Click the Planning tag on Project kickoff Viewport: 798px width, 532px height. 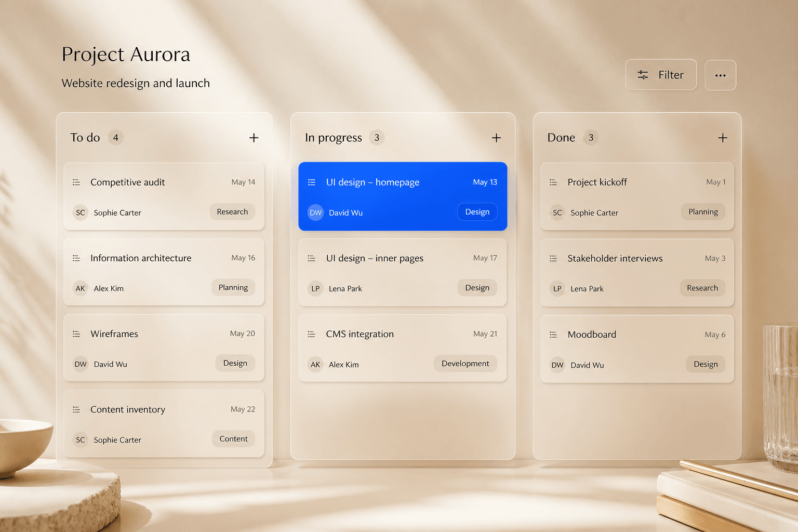point(703,212)
